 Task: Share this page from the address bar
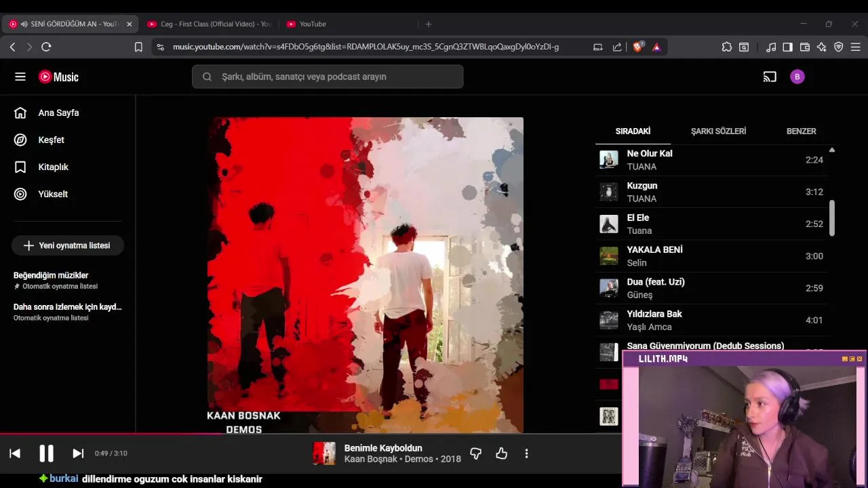(617, 47)
